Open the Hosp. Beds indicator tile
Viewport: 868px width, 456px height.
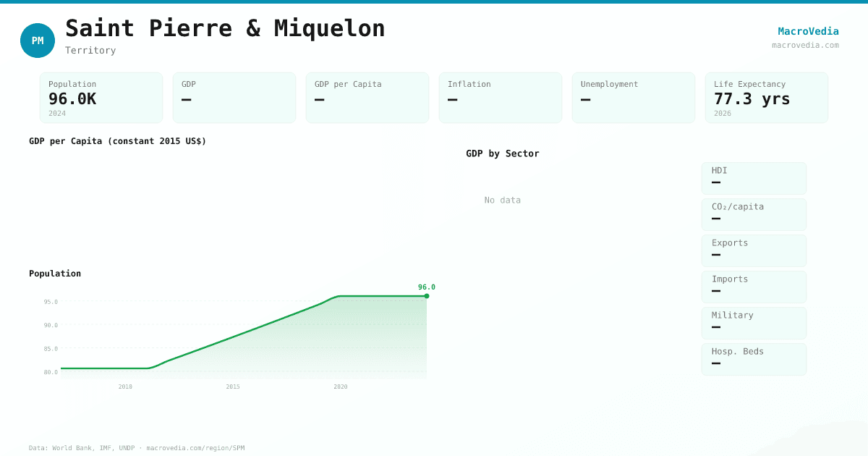(x=754, y=359)
